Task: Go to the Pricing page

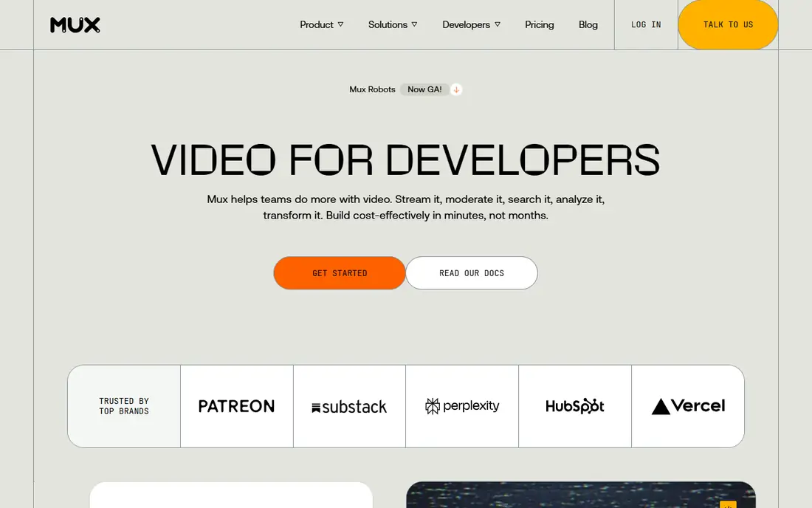Action: (x=539, y=24)
